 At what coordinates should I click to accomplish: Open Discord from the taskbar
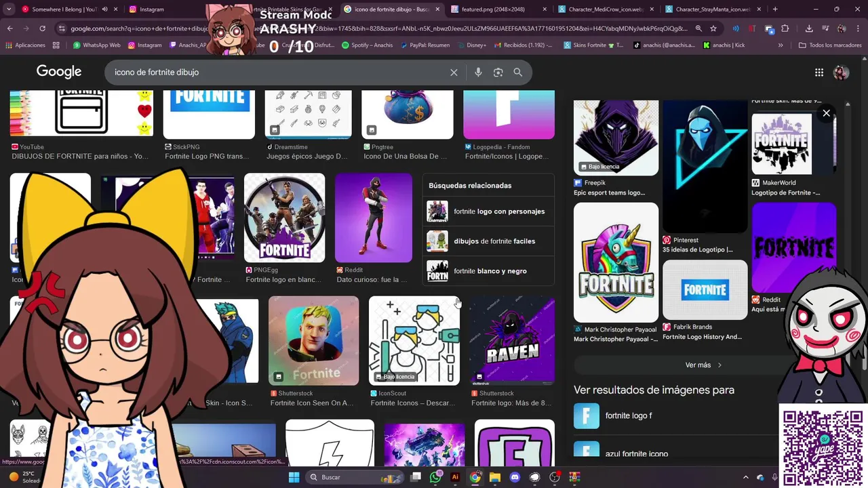coord(515,477)
